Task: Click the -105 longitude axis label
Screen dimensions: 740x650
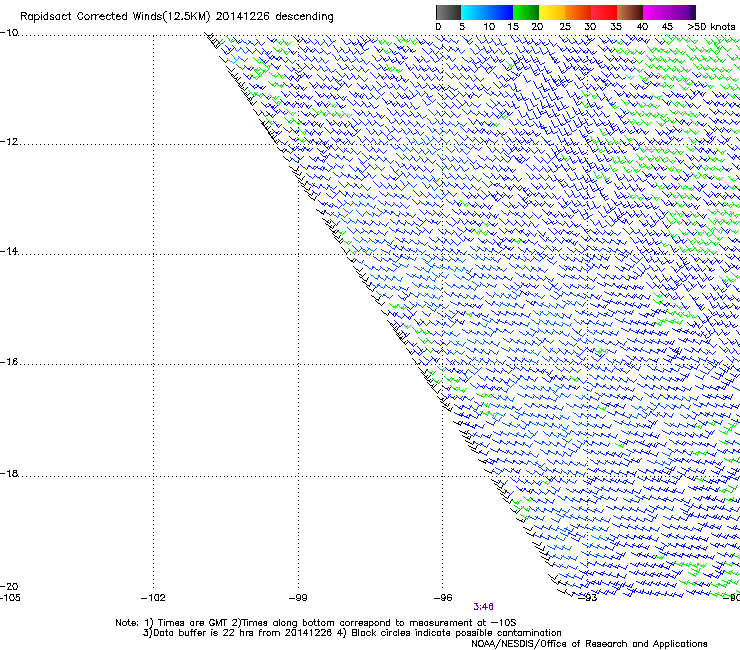Action: [10, 598]
